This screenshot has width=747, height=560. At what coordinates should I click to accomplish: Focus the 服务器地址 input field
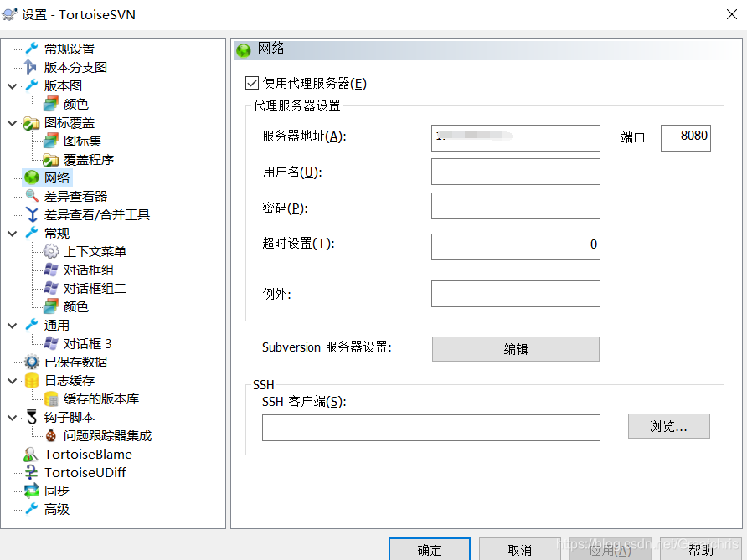tap(516, 137)
